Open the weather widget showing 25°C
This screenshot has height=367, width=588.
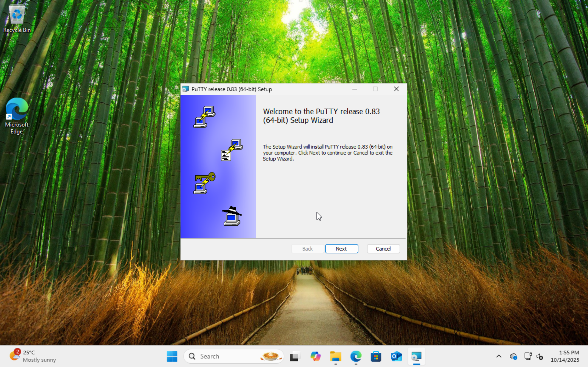33,356
